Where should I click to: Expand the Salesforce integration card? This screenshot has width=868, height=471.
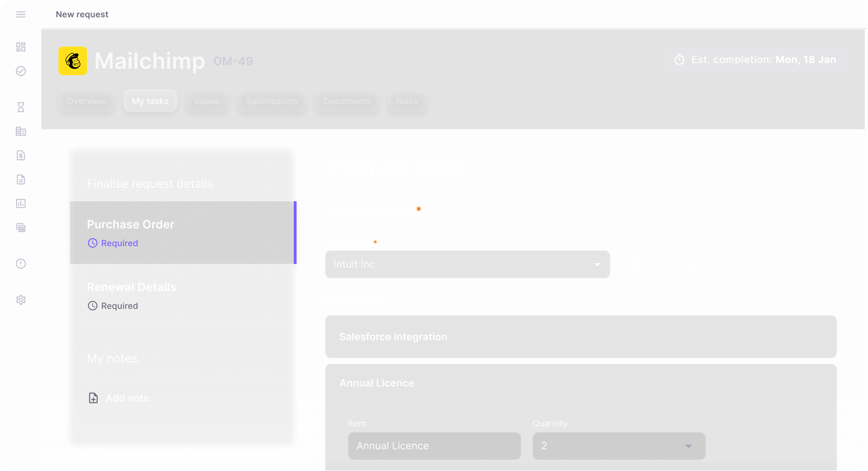coord(581,337)
